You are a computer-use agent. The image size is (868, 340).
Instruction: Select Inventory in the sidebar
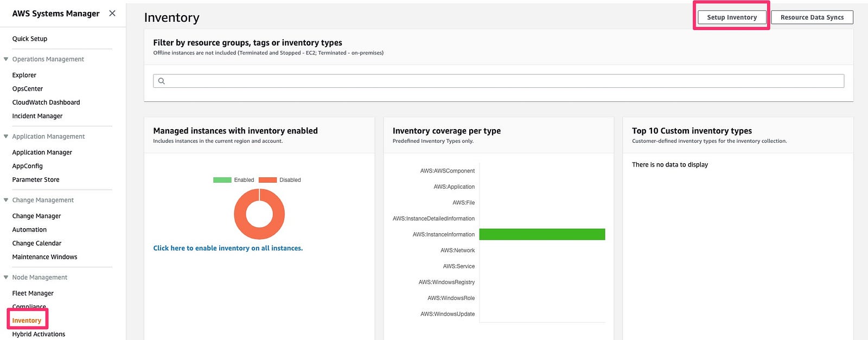[x=27, y=320]
